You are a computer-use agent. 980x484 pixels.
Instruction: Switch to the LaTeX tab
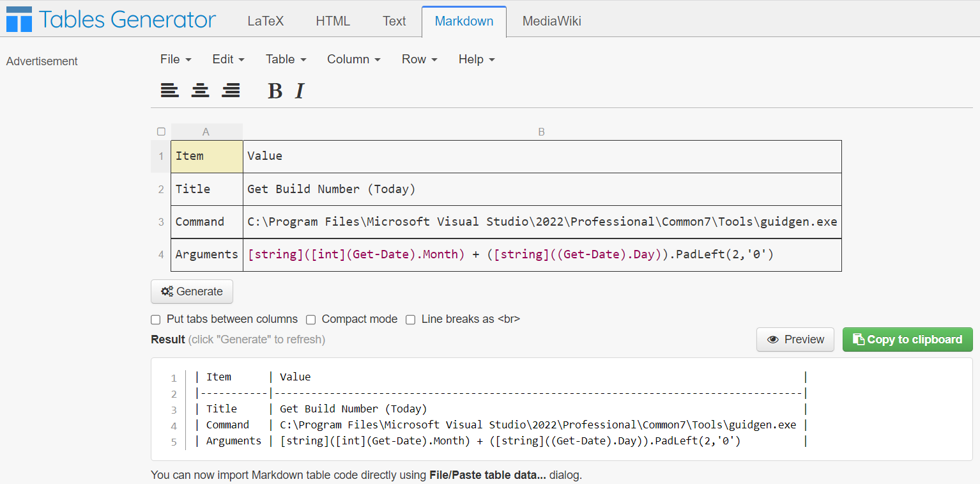coord(266,21)
